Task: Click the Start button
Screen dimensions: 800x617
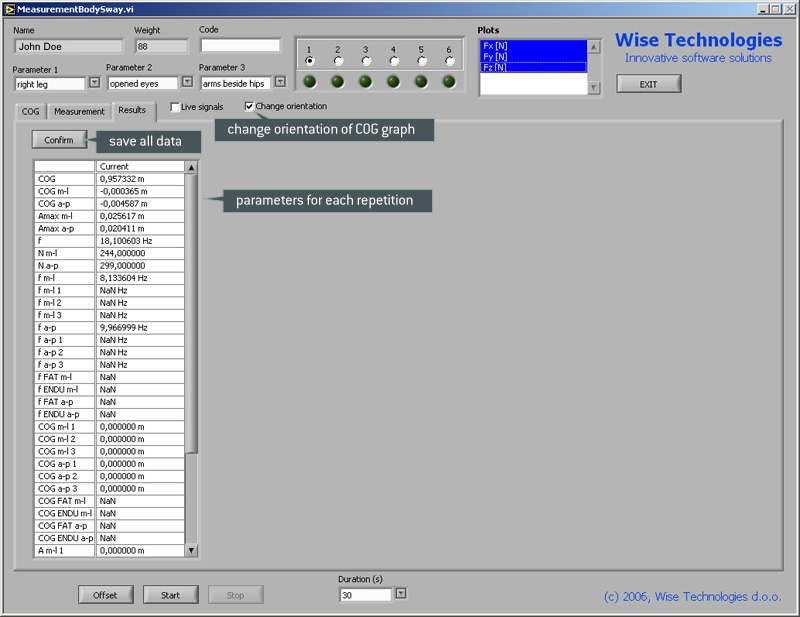Action: tap(170, 595)
